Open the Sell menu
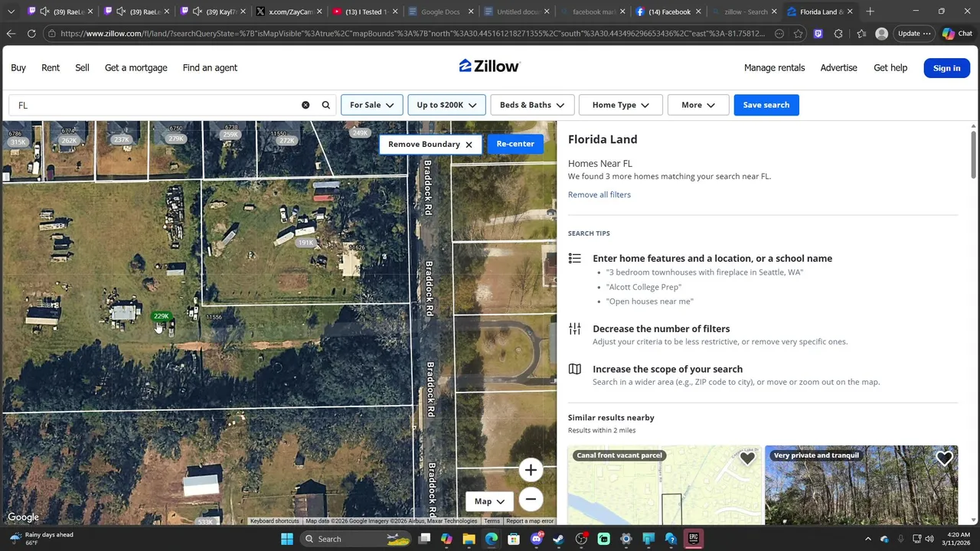Image resolution: width=980 pixels, height=551 pixels. click(x=82, y=67)
